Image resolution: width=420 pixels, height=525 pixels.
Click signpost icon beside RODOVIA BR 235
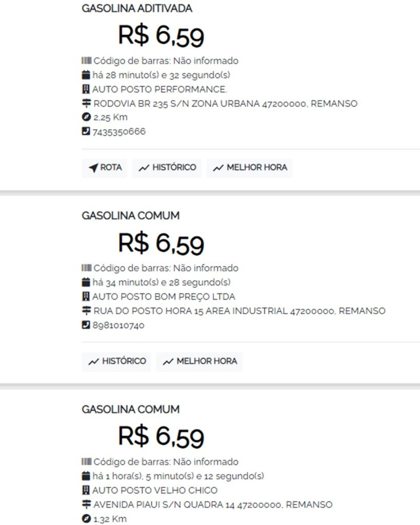86,103
